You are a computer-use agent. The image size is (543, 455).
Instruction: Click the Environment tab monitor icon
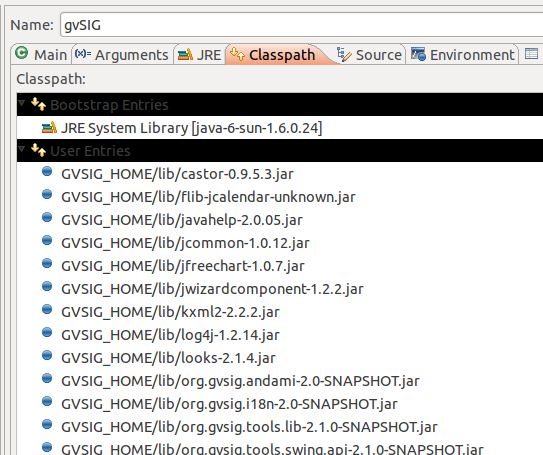pyautogui.click(x=418, y=54)
